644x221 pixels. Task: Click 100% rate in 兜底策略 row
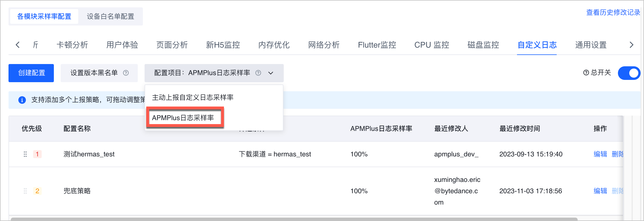pyautogui.click(x=359, y=191)
